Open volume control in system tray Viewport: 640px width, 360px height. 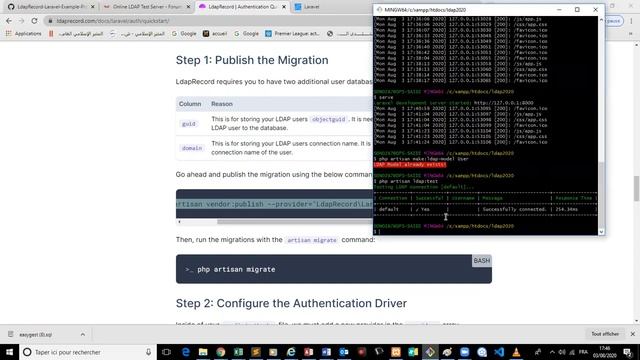(562, 352)
